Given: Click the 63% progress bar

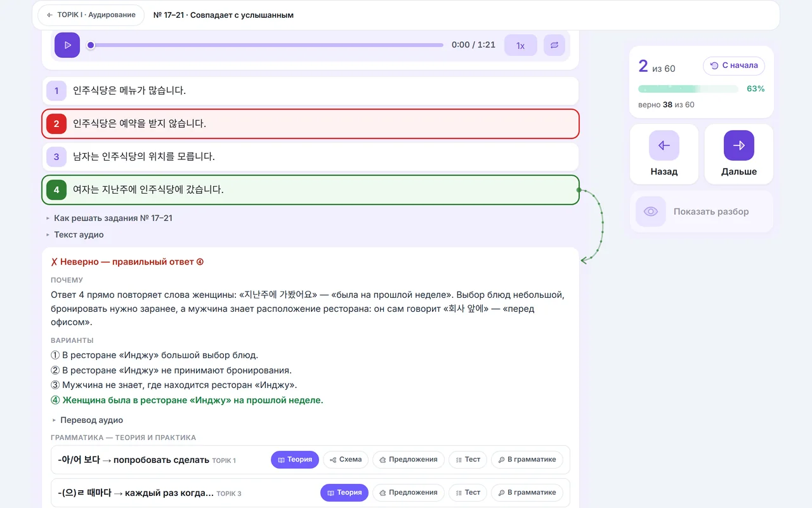Looking at the screenshot, I should pos(688,89).
